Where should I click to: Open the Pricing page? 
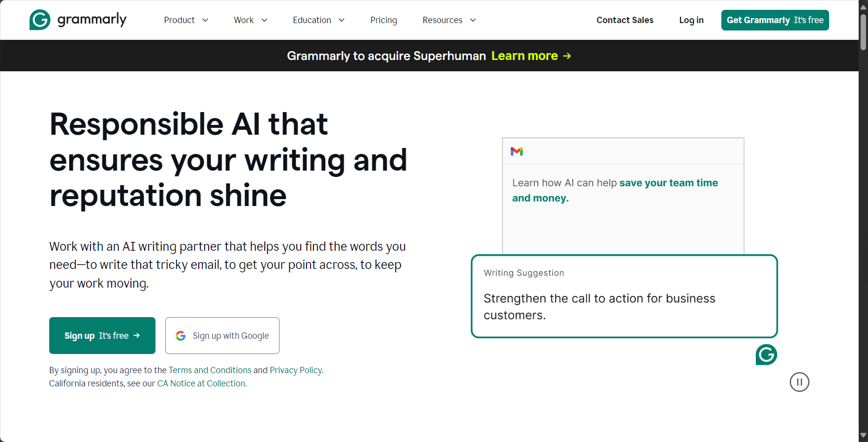[x=384, y=20]
